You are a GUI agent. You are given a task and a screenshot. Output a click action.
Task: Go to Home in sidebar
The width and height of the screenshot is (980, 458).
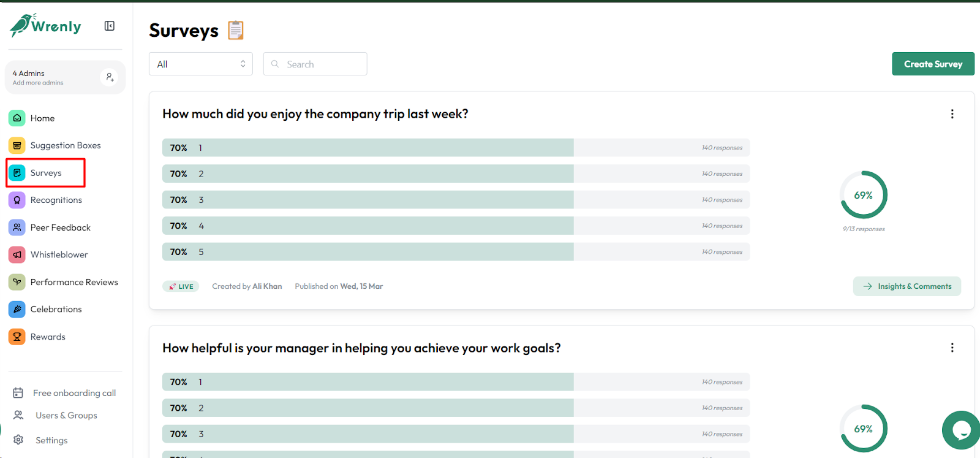pos(42,118)
